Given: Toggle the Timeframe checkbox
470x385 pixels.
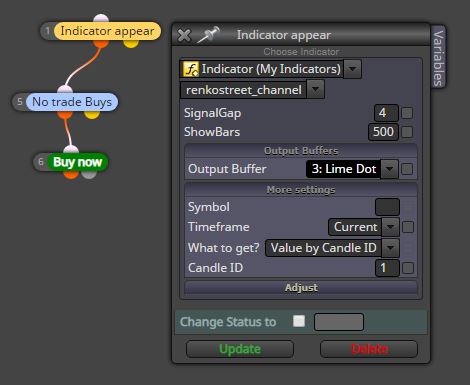Looking at the screenshot, I should pyautogui.click(x=408, y=227).
